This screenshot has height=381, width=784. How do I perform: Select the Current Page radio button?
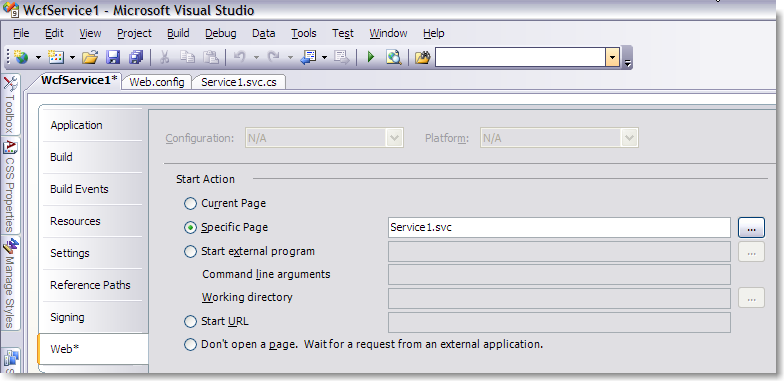tap(190, 204)
